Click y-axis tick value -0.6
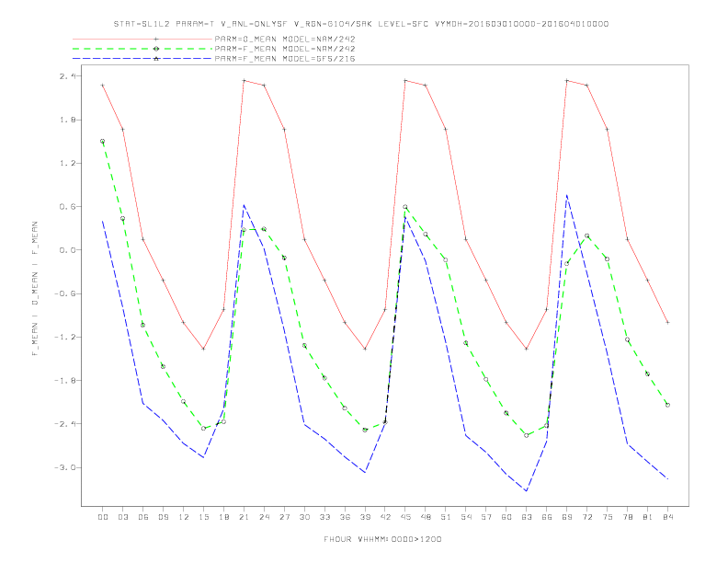This screenshot has width=728, height=563. [64, 293]
